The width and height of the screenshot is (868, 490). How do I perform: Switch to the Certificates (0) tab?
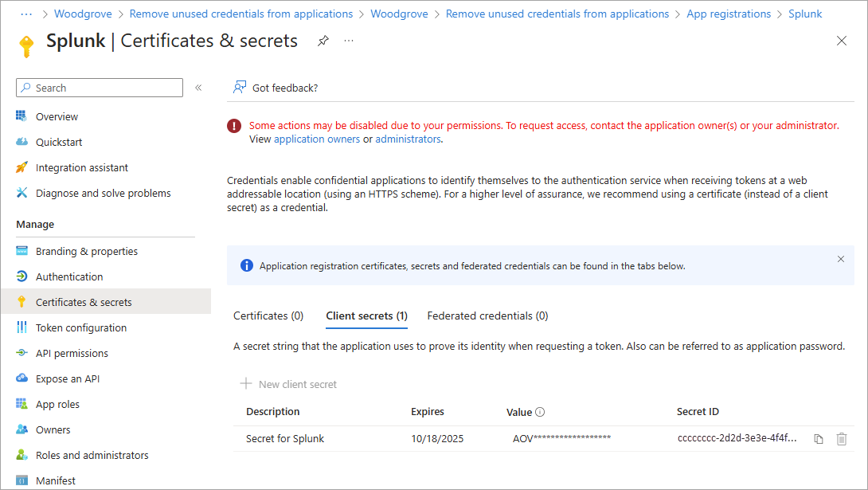[x=268, y=316]
